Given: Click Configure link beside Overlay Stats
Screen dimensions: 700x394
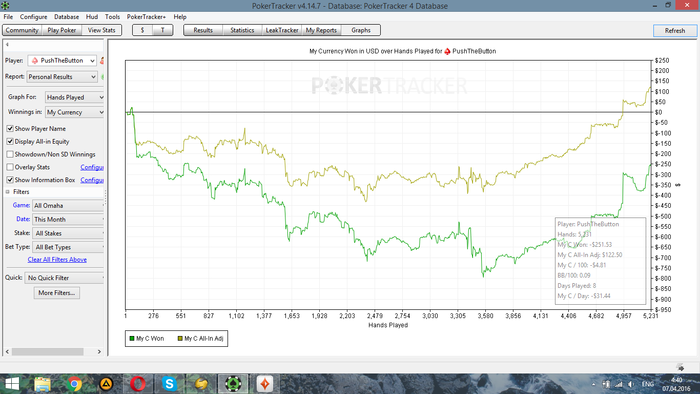Looking at the screenshot, I should pyautogui.click(x=92, y=167).
